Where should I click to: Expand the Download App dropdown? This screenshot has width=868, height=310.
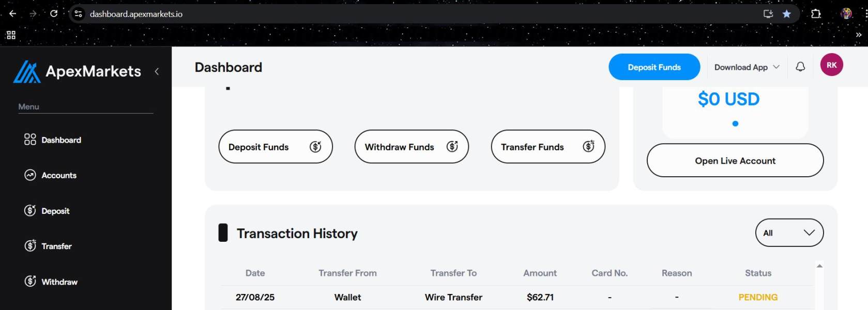coord(747,67)
